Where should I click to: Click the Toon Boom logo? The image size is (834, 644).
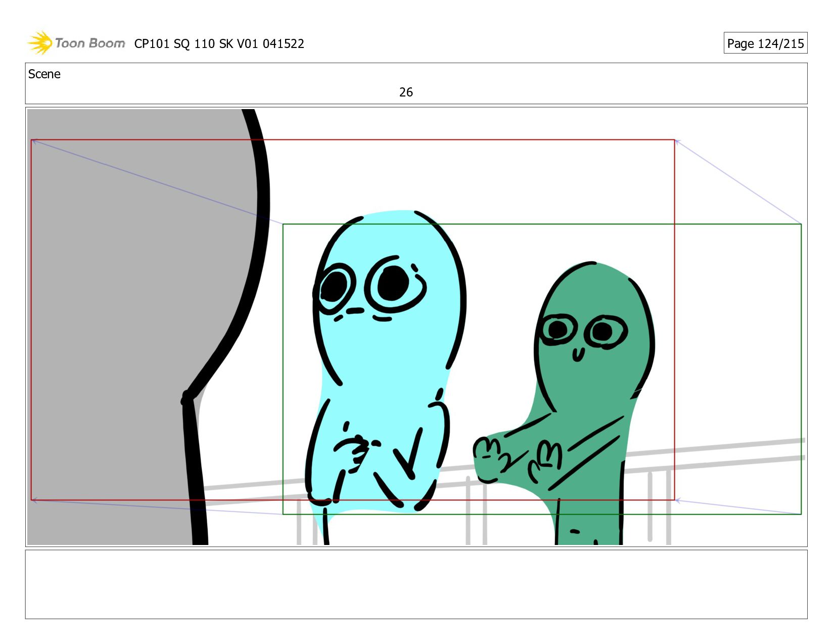(76, 43)
